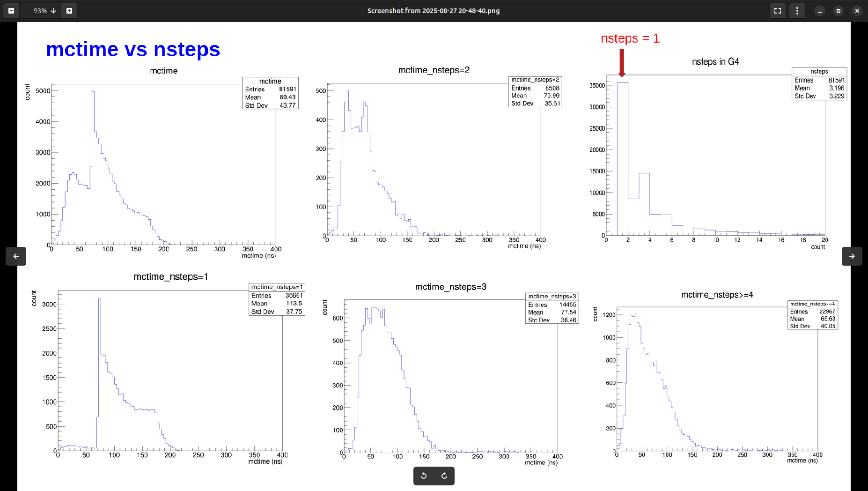The image size is (868, 491).
Task: Click Mean 89.43 in mctime stats box
Action: (271, 97)
